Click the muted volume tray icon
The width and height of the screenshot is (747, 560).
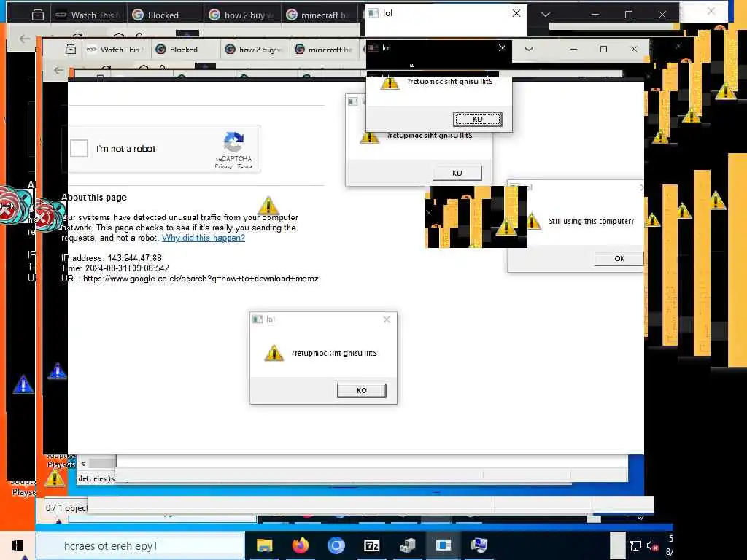coord(652,545)
